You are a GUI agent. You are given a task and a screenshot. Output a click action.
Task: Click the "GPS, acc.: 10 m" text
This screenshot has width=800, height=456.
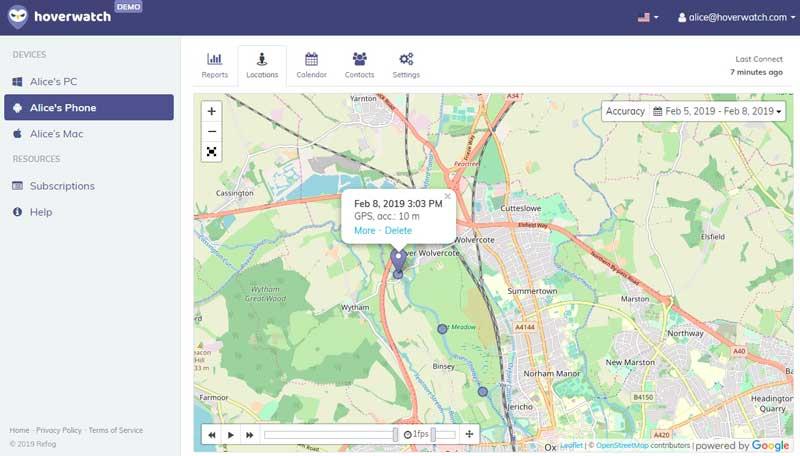pos(387,216)
